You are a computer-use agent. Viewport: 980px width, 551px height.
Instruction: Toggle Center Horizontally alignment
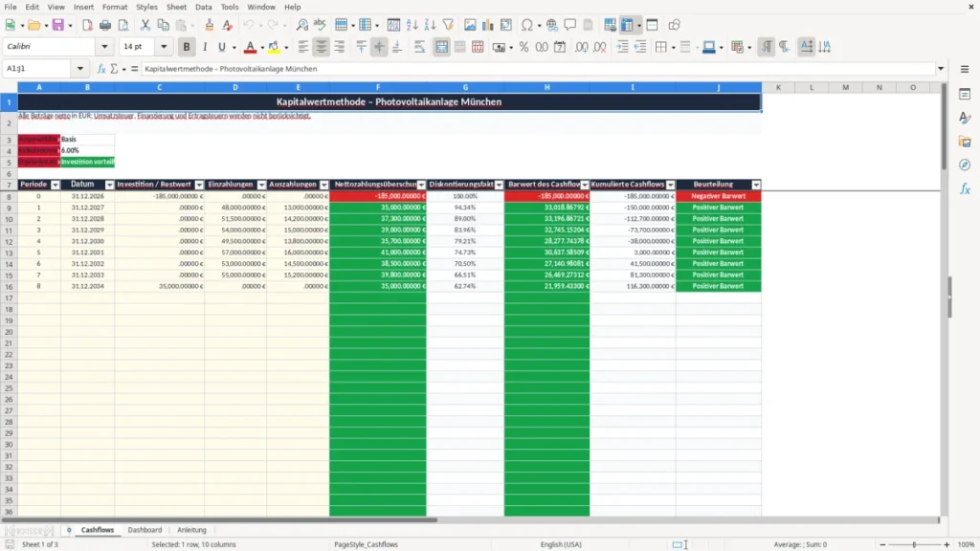pos(322,47)
